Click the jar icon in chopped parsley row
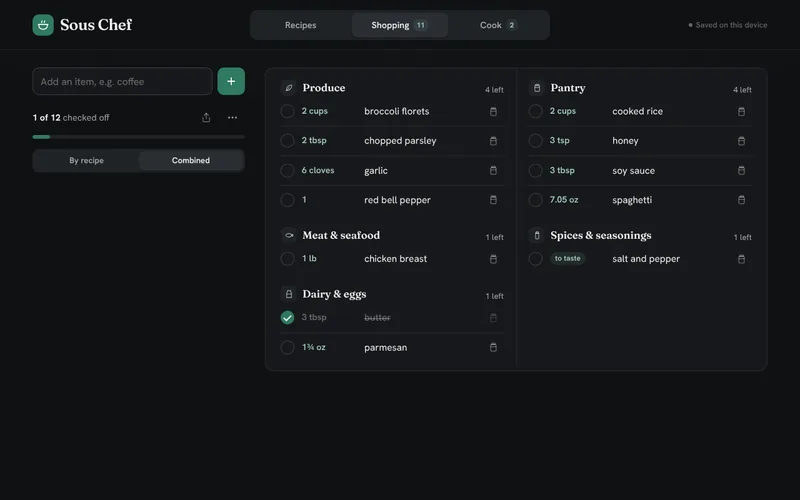 [493, 141]
